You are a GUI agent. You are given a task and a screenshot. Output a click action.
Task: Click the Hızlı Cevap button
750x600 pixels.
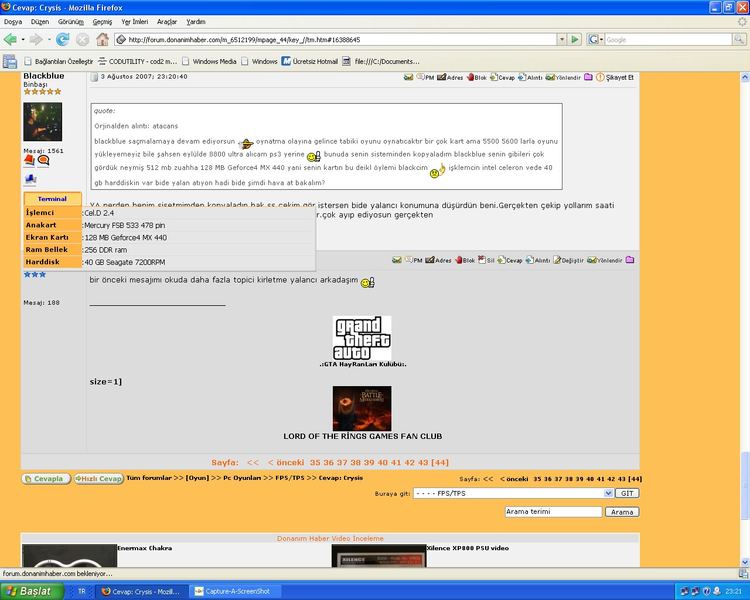tap(99, 478)
